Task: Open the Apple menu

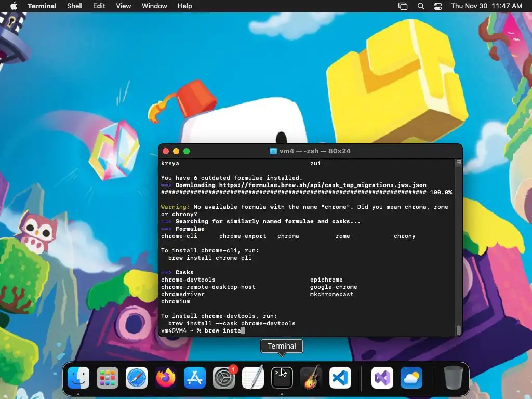Action: tap(14, 6)
